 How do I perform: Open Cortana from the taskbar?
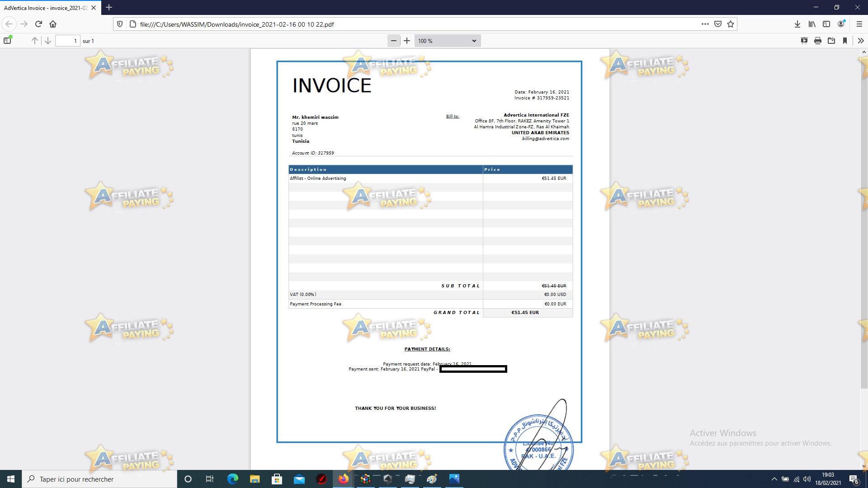point(188,479)
